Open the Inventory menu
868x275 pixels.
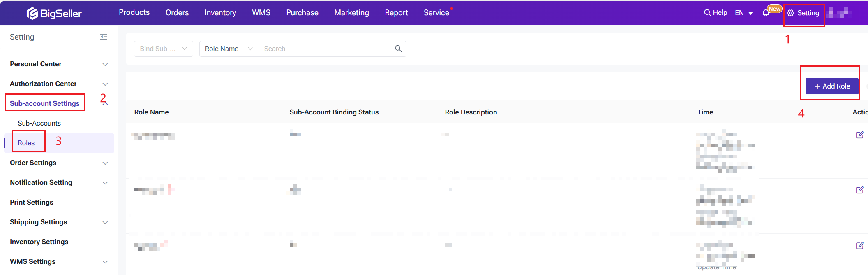220,13
